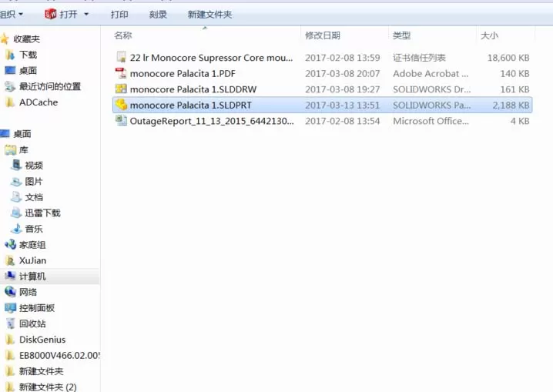Viewport: 553px width, 392px height.
Task: Sort files by 大小 column header
Action: click(x=489, y=35)
